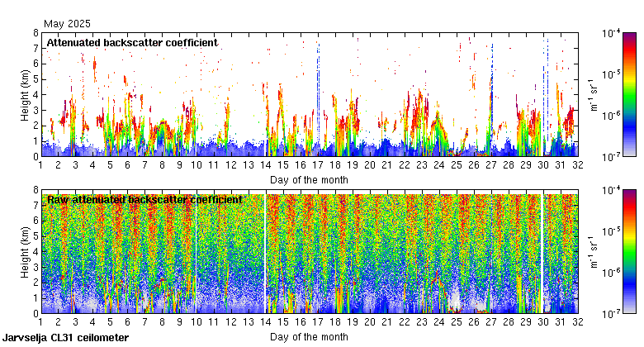Click the 4 km tick label on the top plot
The height and width of the screenshot is (347, 644).
pos(36,94)
